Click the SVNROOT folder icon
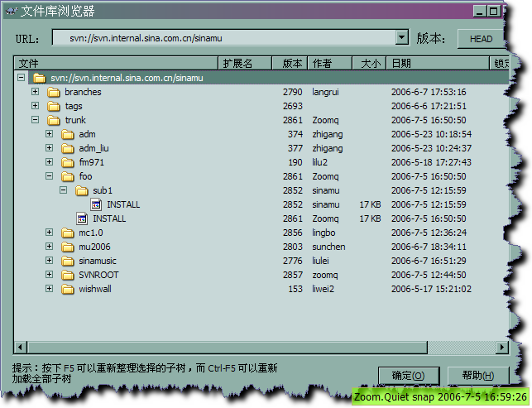This screenshot has height=408, width=532. coord(68,275)
